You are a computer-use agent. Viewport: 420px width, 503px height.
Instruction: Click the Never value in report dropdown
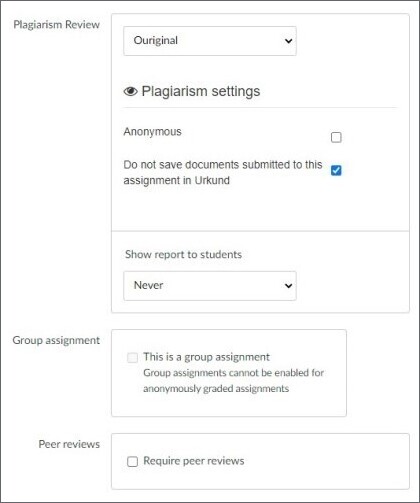(148, 285)
